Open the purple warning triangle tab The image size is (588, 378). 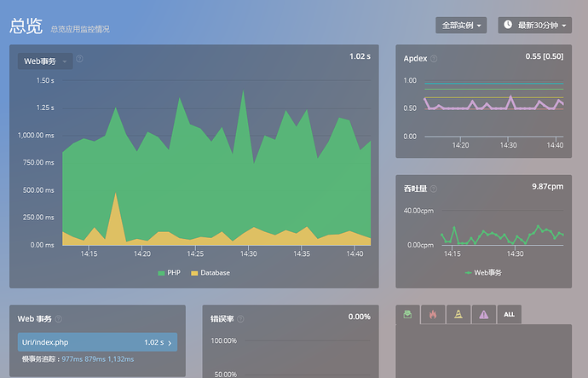click(483, 314)
